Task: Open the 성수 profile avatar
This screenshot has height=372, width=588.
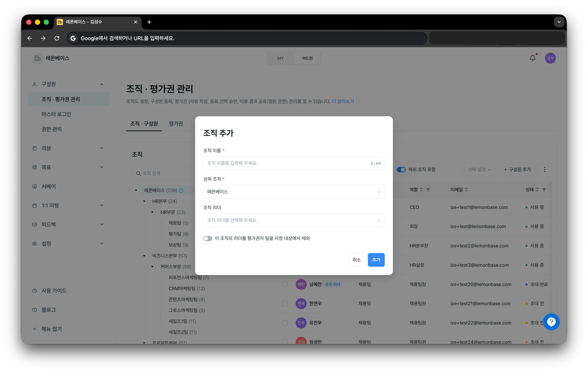Action: coord(550,58)
